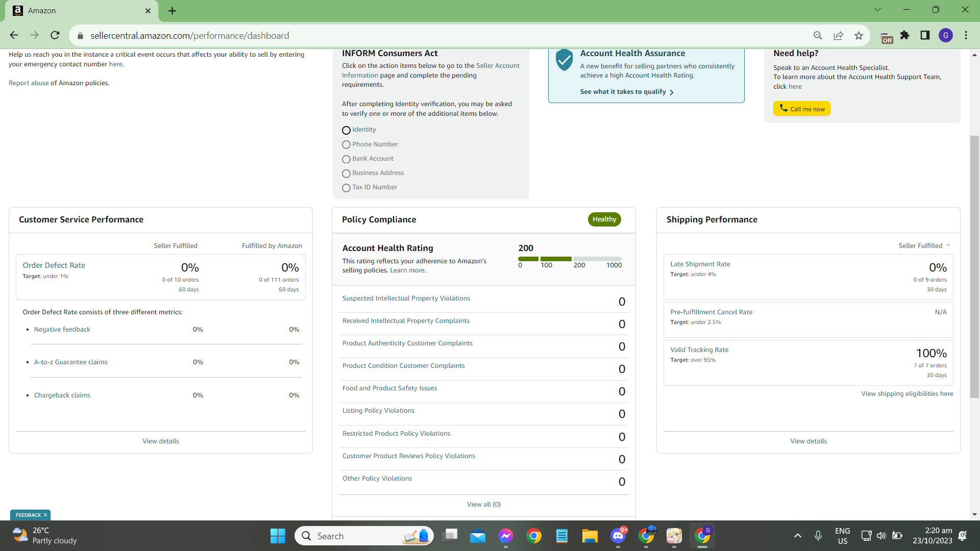
Task: Open See what it takes to qualify
Action: pyautogui.click(x=627, y=92)
